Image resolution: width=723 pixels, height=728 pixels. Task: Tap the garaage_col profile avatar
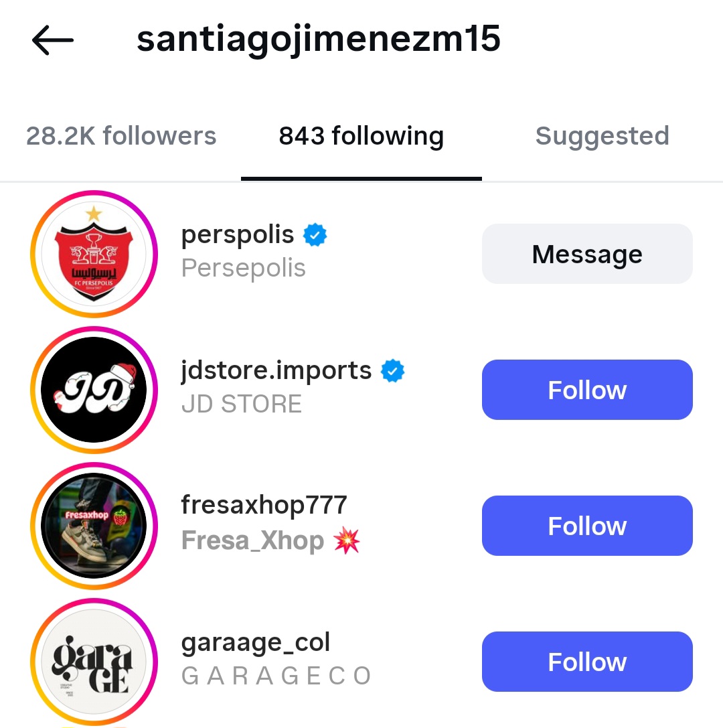[94, 662]
